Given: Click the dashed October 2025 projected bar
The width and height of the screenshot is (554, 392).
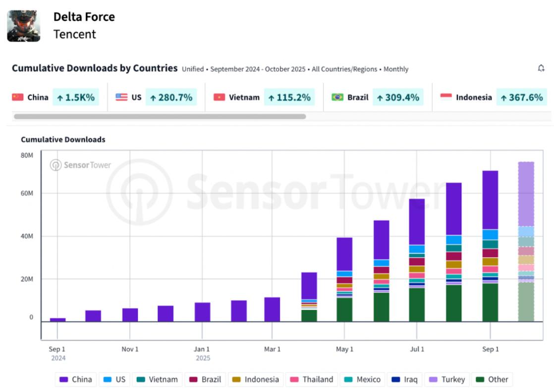Looking at the screenshot, I should [x=526, y=242].
